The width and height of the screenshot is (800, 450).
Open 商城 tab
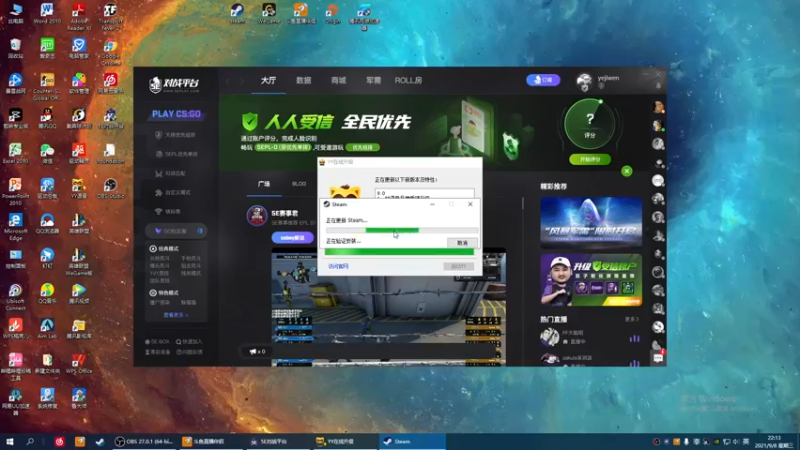(338, 81)
